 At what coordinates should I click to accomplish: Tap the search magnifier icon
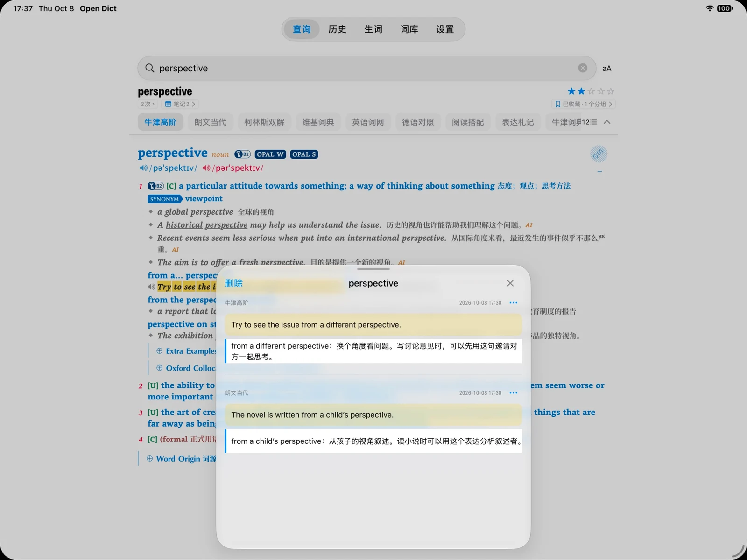click(x=149, y=68)
